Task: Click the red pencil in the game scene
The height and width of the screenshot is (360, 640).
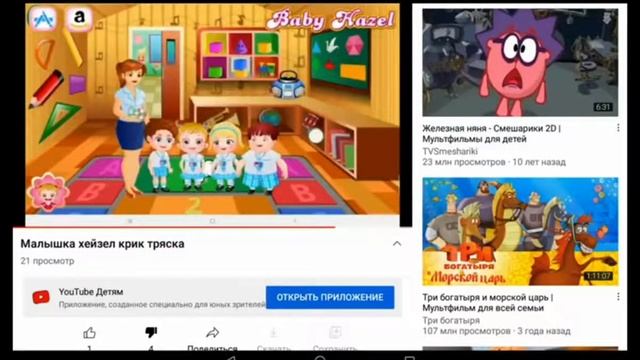Action: tap(46, 89)
